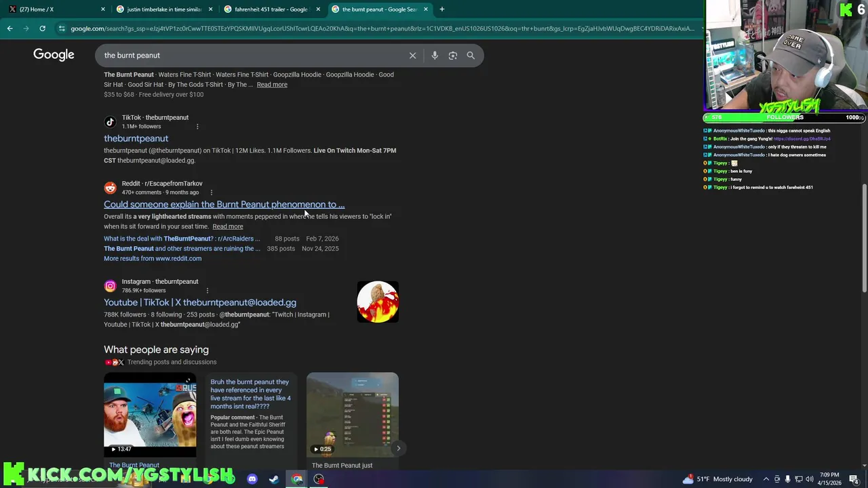This screenshot has height=488, width=868.
Task: Open the Instagram 'Youtube | TikTok | X' result link
Action: coord(200,302)
